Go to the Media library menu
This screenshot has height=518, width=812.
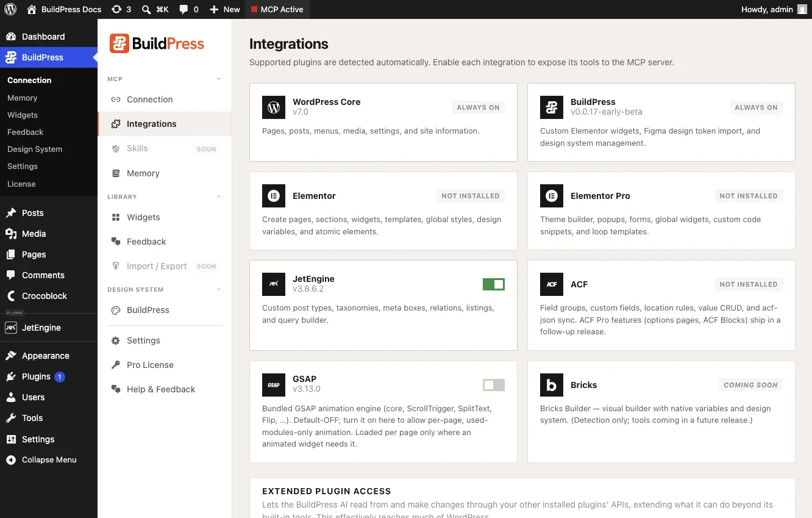(49, 234)
